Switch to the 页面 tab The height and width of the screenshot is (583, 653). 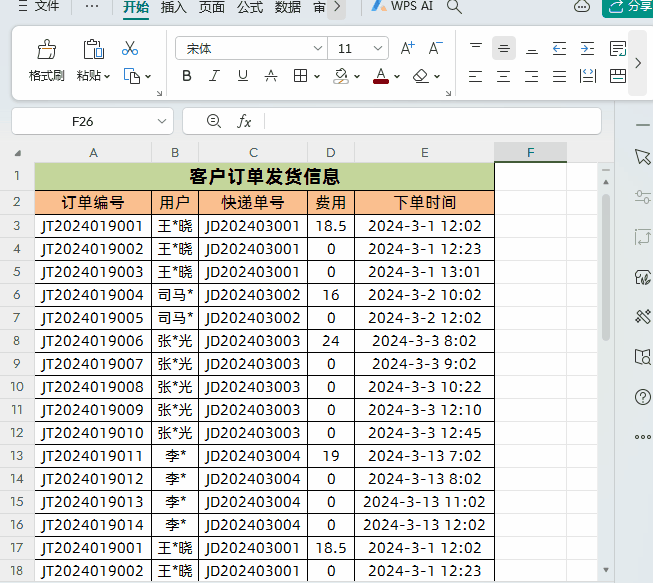click(x=212, y=7)
